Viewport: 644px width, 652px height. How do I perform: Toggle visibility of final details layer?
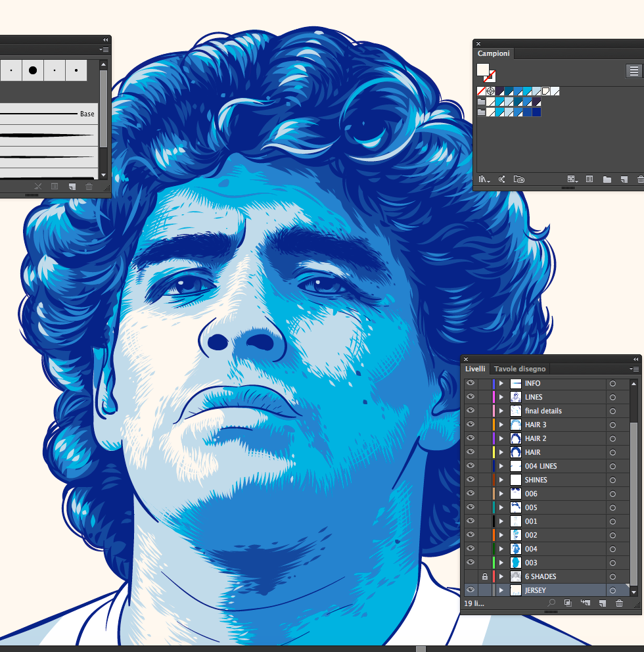pos(471,410)
